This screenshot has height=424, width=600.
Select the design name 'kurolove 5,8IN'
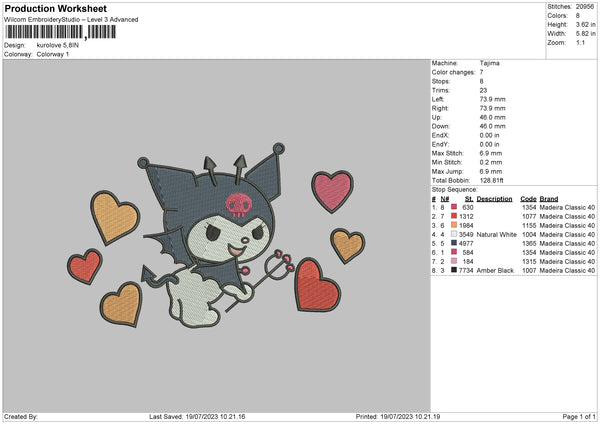tap(57, 45)
